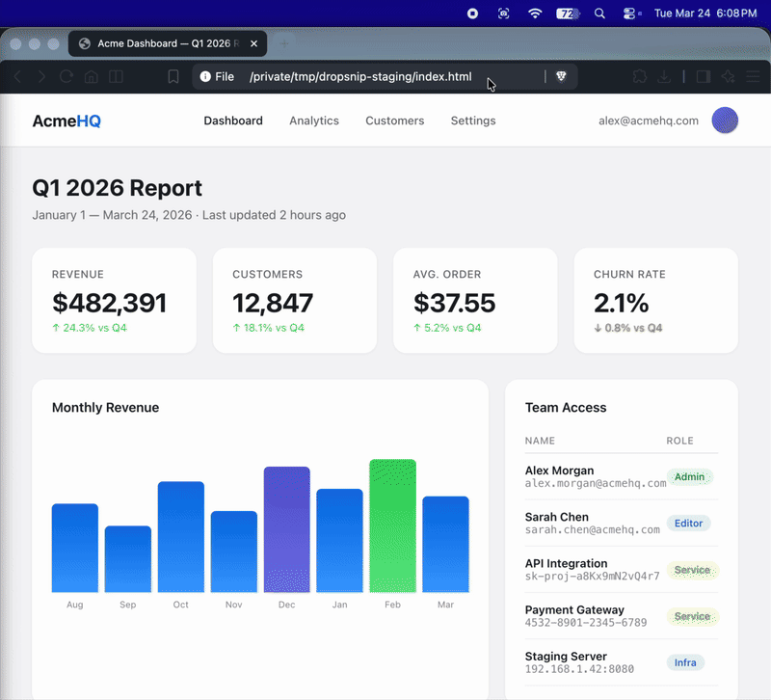Click the address bar URL field

pyautogui.click(x=360, y=77)
